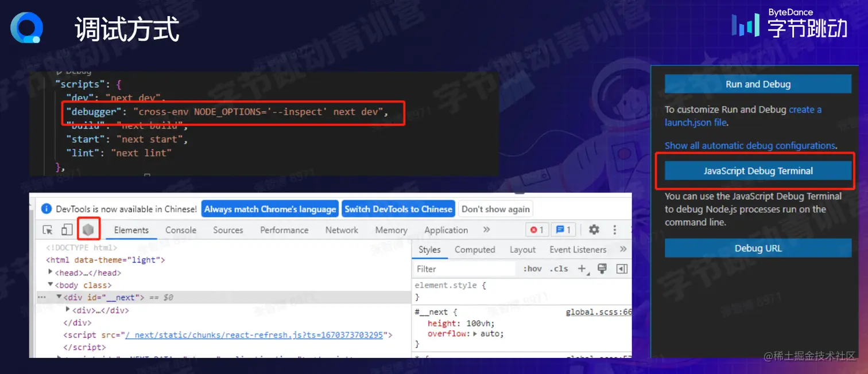Click Switch DevTools to Chinese button
Viewport: 868px width, 374px height.
click(x=398, y=209)
